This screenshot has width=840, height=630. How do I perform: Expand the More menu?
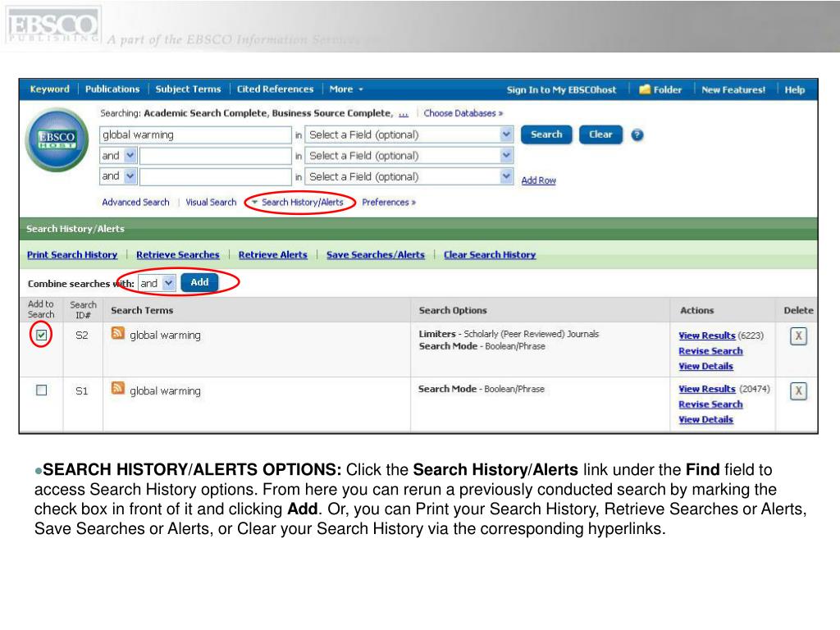coord(346,89)
